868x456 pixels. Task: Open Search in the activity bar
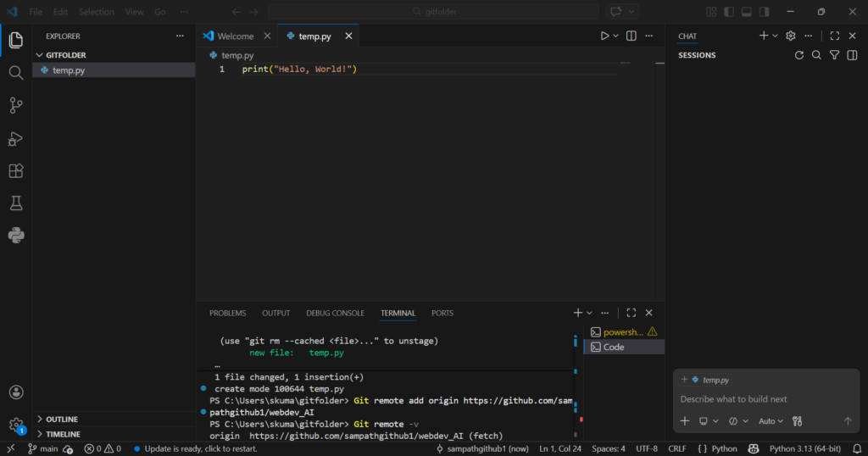[15, 73]
